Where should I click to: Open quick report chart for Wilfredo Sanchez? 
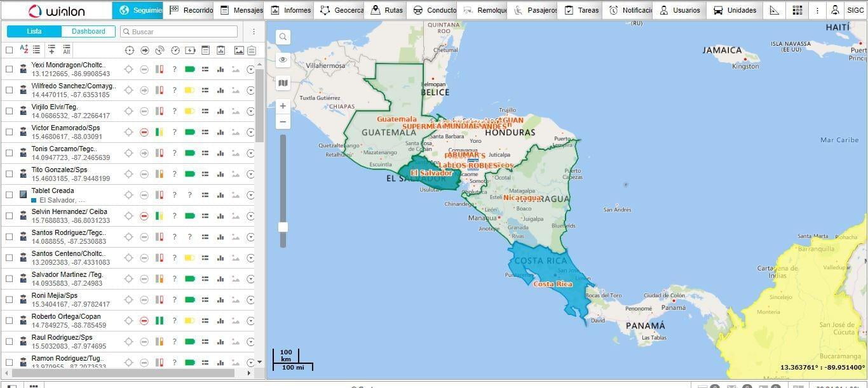[220, 90]
